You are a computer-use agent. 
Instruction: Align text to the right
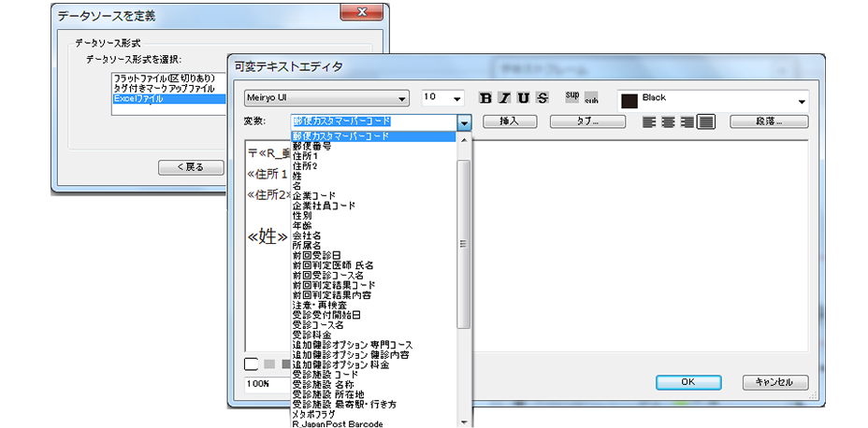[687, 121]
